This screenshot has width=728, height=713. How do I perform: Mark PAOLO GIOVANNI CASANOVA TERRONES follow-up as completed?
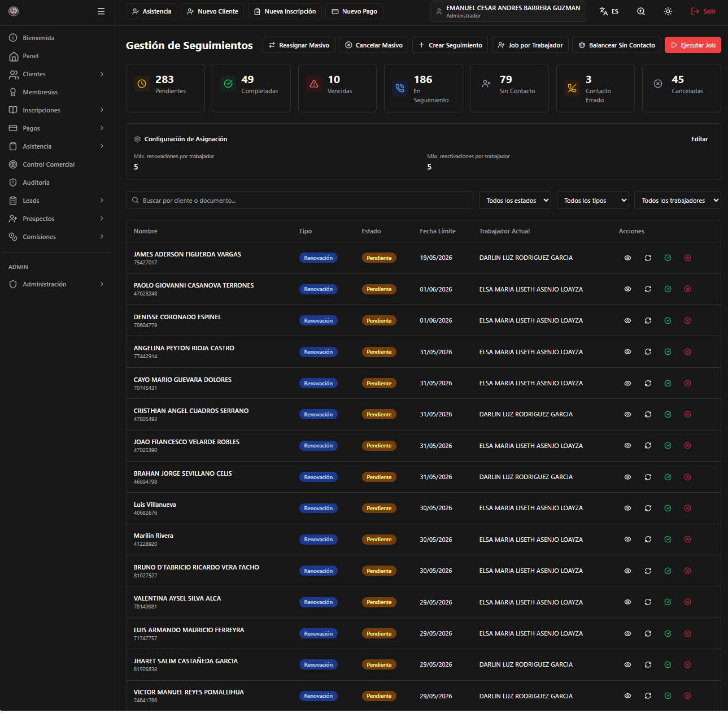(x=668, y=289)
